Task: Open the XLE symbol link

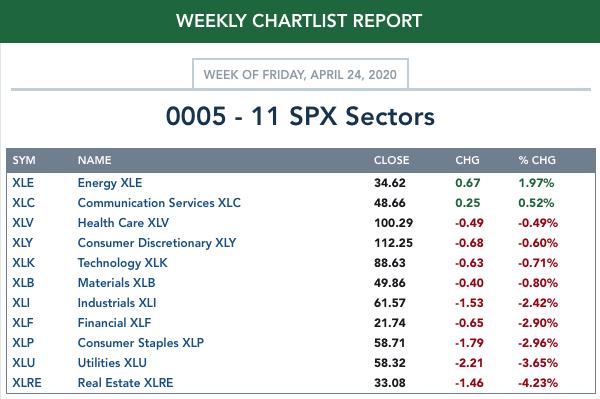Action: coord(23,183)
